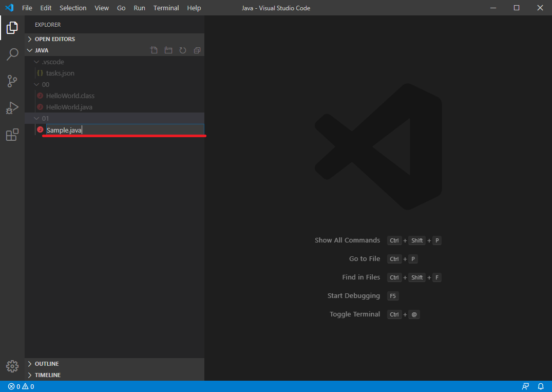
Task: Close the Visual Studio Code window
Action: 540,8
